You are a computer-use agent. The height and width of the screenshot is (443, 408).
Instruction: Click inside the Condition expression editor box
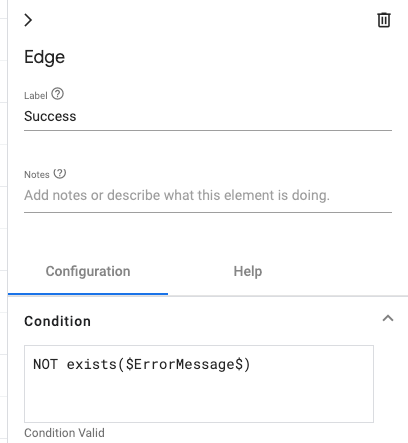[199, 384]
